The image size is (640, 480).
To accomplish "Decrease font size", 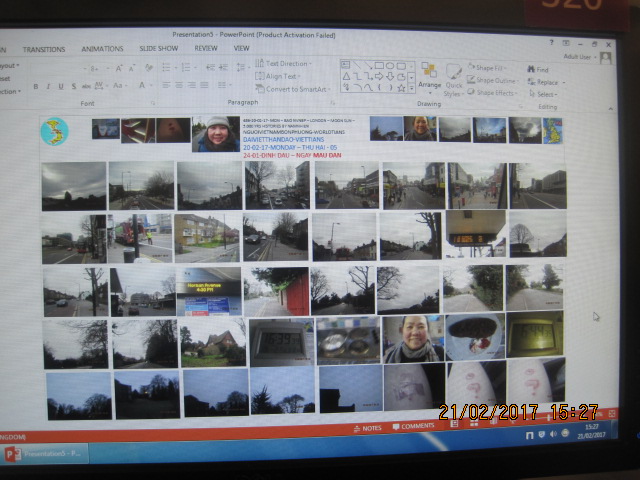I will [131, 69].
